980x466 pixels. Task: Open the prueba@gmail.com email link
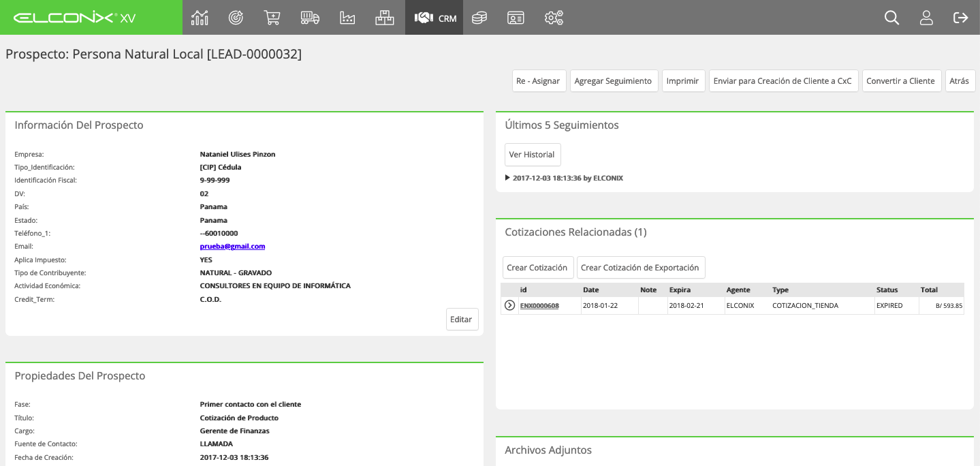(232, 247)
